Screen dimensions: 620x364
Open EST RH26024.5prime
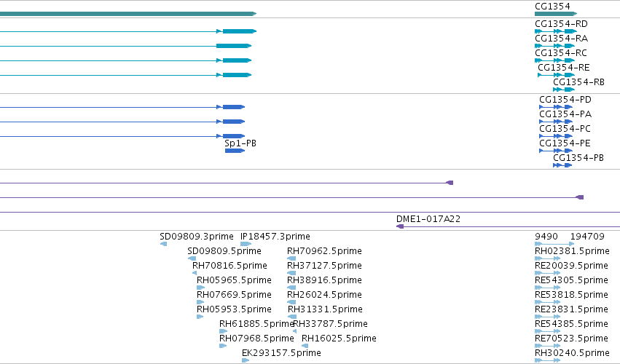coord(324,295)
